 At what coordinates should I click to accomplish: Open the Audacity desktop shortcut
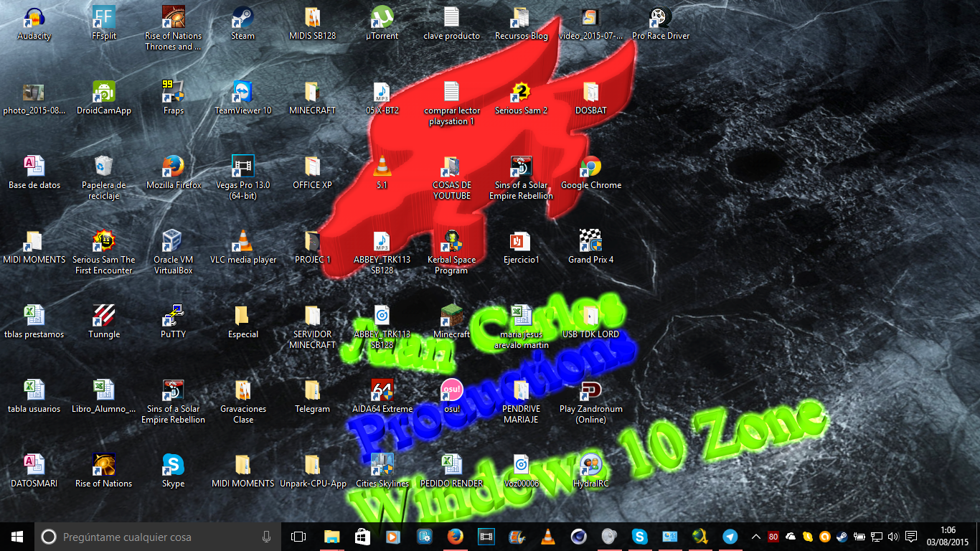click(x=34, y=23)
